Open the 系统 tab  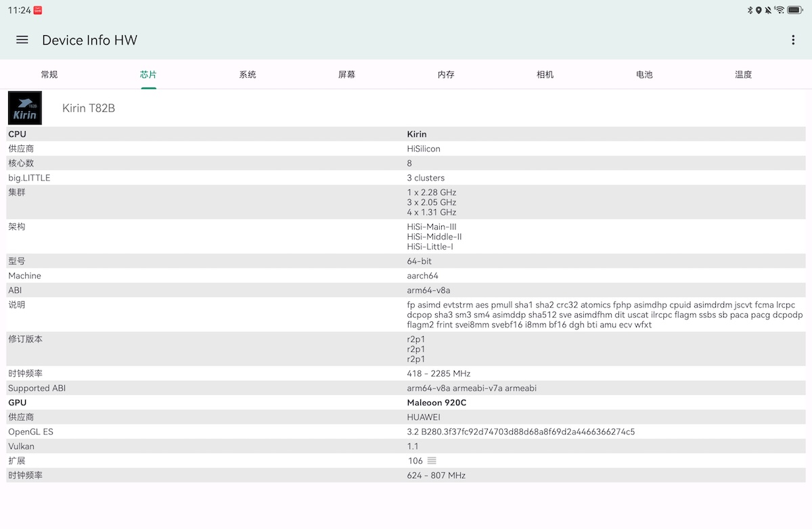point(248,74)
